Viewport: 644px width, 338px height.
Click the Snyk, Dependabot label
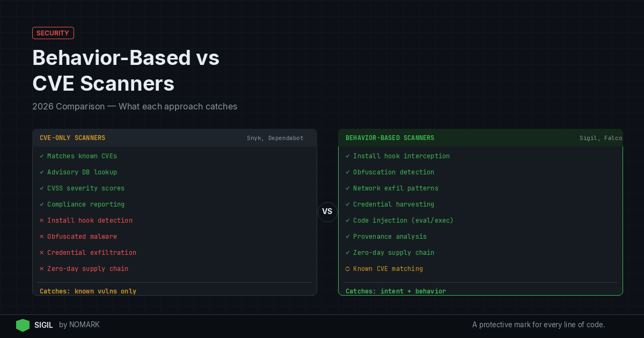[275, 138]
